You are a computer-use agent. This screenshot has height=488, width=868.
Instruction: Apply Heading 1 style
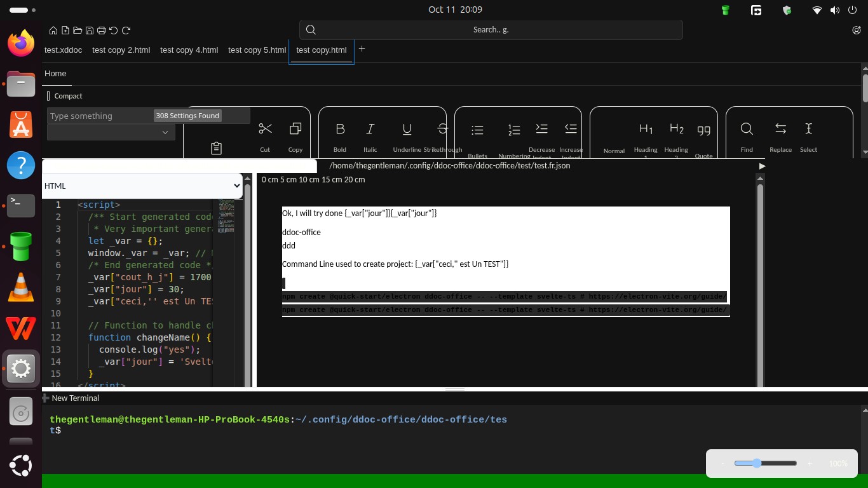646,130
